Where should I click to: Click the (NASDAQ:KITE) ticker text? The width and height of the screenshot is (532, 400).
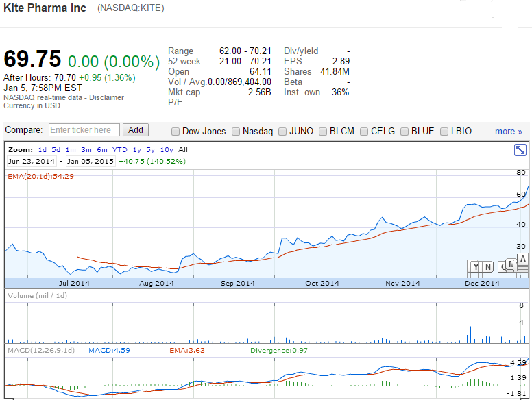click(x=131, y=8)
